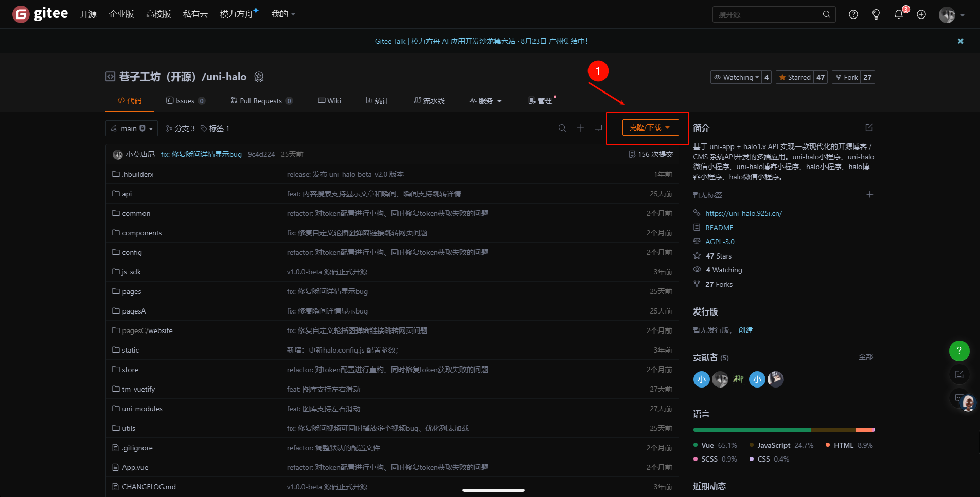
Task: Open the CHANGELOG.md file
Action: point(149,487)
